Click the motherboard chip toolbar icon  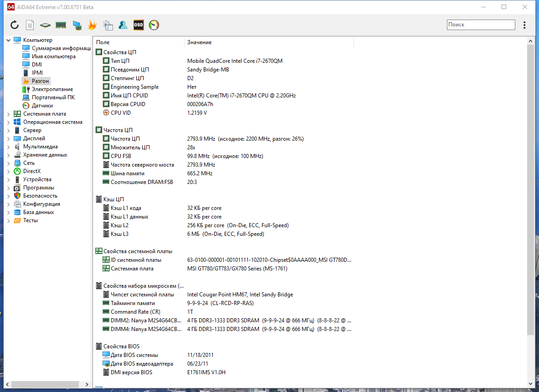click(45, 25)
